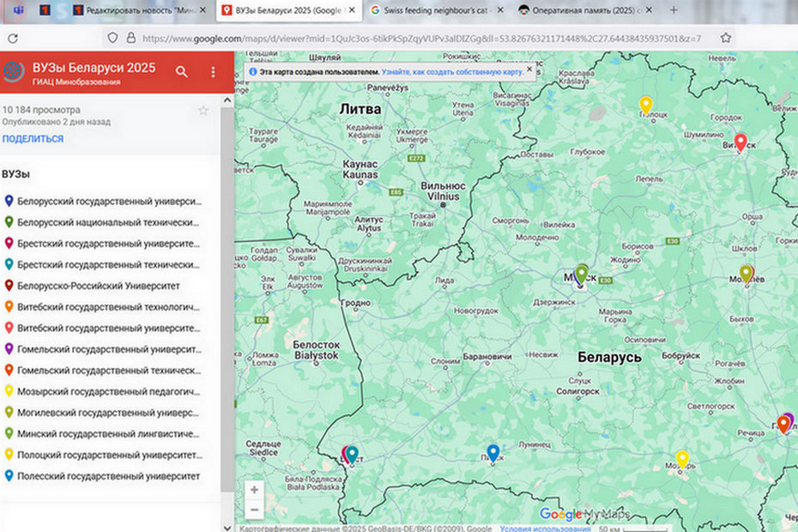Click the shield tracking protection icon
Image resolution: width=798 pixels, height=532 pixels.
tap(112, 38)
